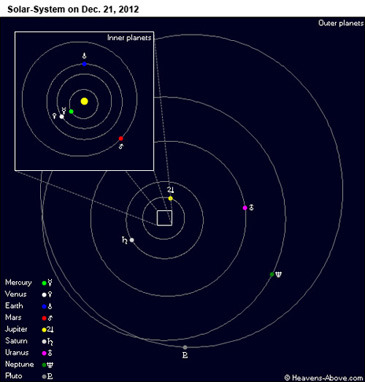
Task: Select the green Mercury dot near the Sun
Action: click(71, 111)
